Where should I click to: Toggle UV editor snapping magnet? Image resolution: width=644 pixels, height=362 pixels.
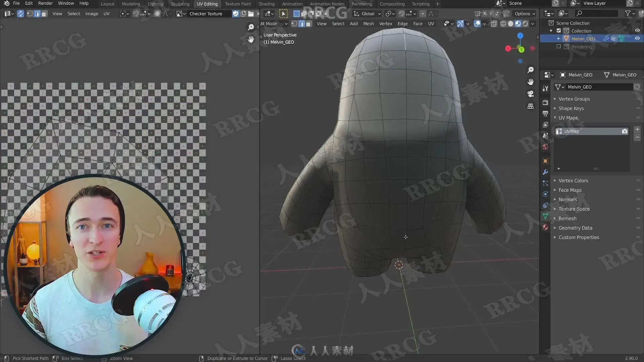[x=136, y=14]
